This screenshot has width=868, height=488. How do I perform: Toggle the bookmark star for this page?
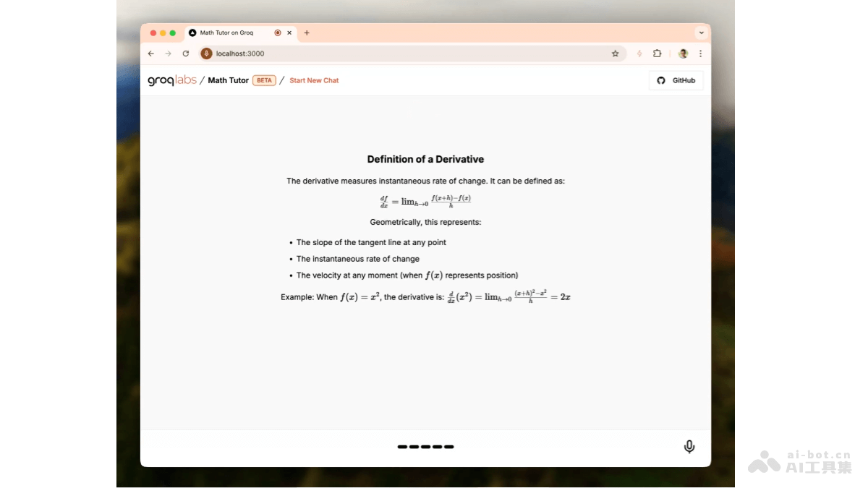pos(615,53)
